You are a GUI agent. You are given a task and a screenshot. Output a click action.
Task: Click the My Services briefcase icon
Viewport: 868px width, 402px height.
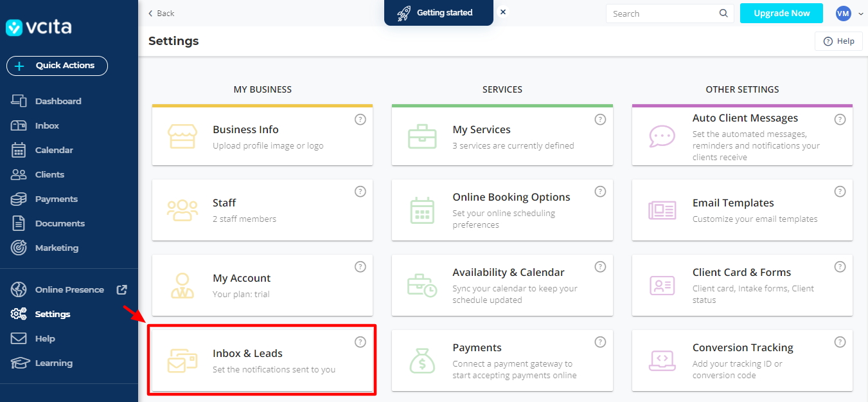pos(422,136)
